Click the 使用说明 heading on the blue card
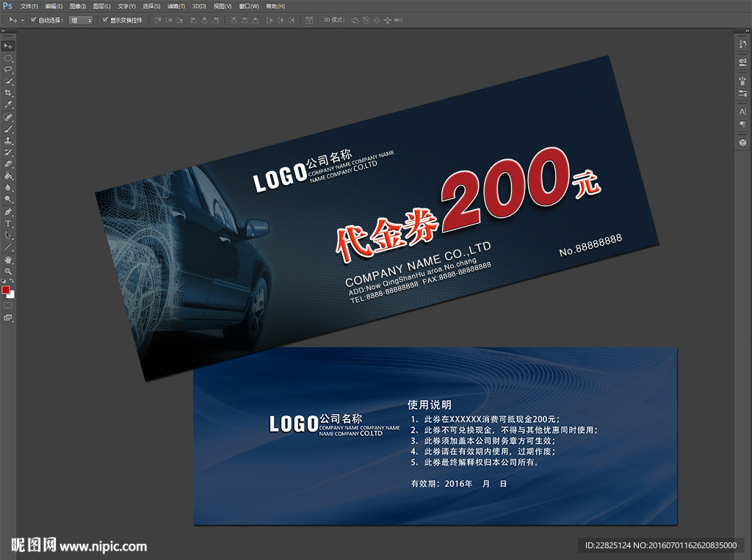Viewport: 752px width, 560px height. click(429, 404)
